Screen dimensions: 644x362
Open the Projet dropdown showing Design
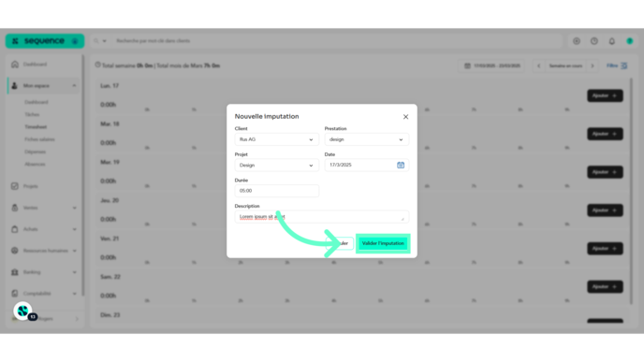tap(277, 165)
